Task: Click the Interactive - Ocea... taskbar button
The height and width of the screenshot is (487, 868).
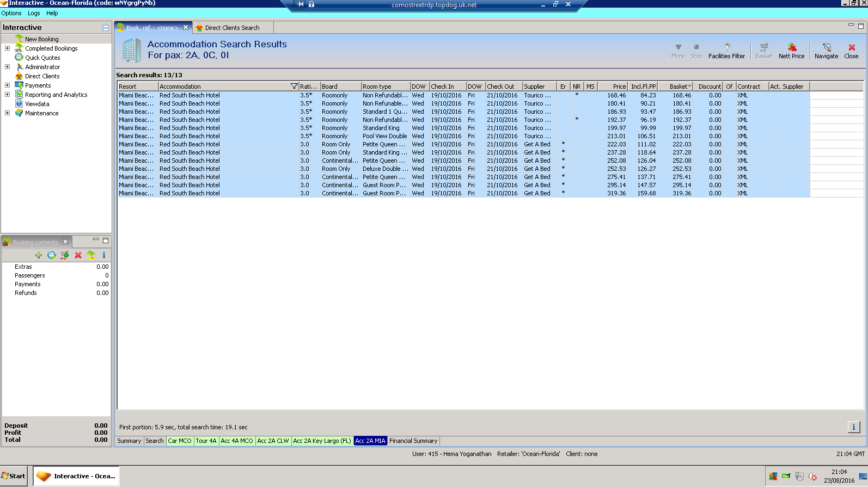Action: [76, 476]
